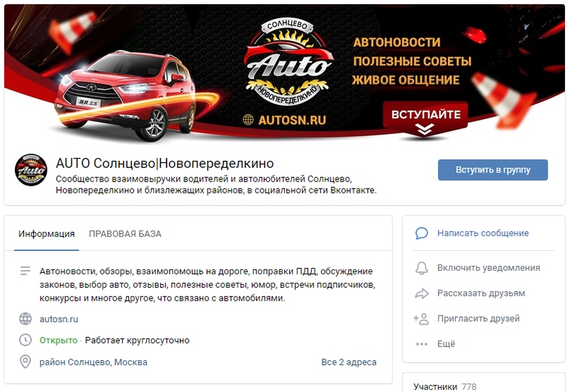Click the Вступить в группу button
This screenshot has height=392, width=572.
(493, 169)
